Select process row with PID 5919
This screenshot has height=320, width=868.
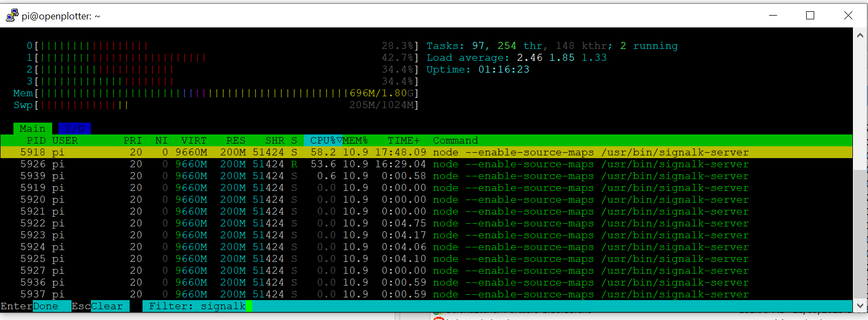(426, 188)
